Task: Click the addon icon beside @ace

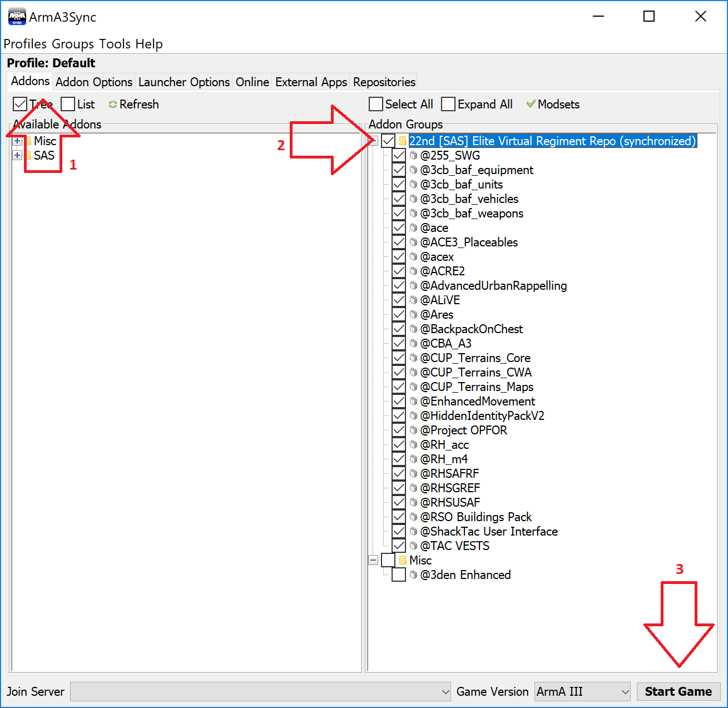Action: tap(413, 227)
